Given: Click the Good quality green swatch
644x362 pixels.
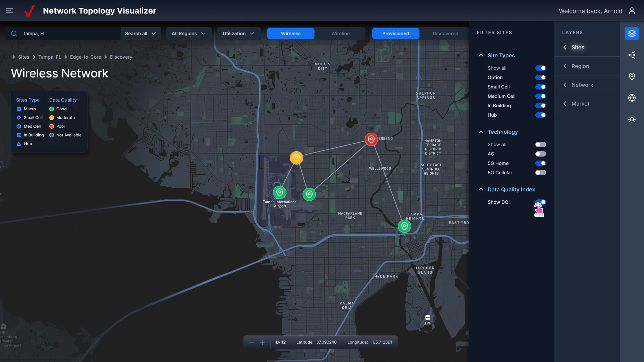Looking at the screenshot, I should click(52, 109).
